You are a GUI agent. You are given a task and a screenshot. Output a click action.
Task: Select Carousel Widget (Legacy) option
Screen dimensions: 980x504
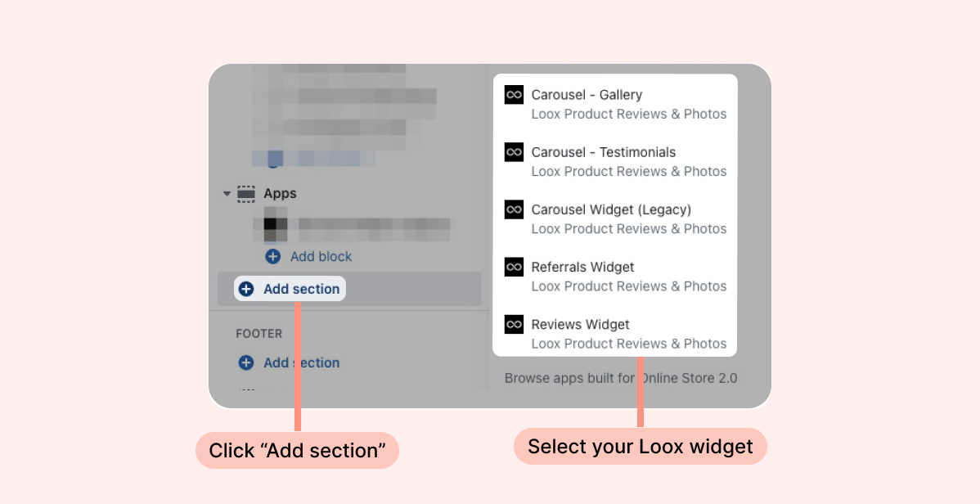point(615,218)
